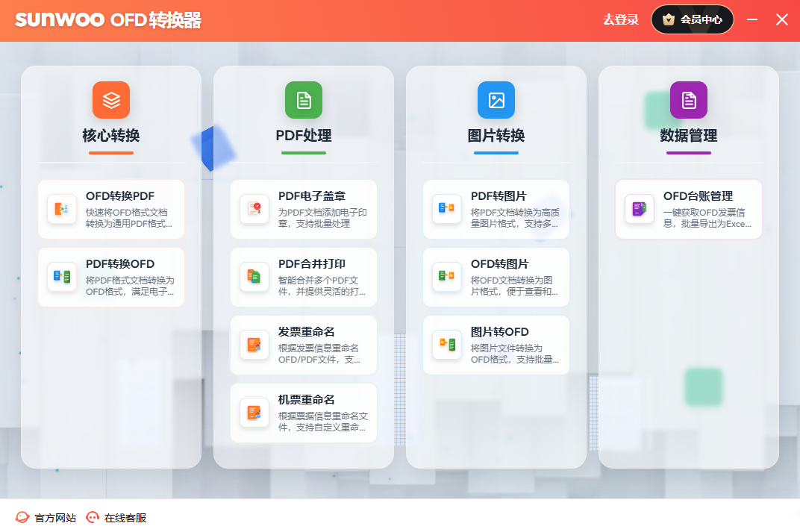This screenshot has height=532, width=800.
Task: Launch OFD转图片 from its icon
Action: coord(447,277)
